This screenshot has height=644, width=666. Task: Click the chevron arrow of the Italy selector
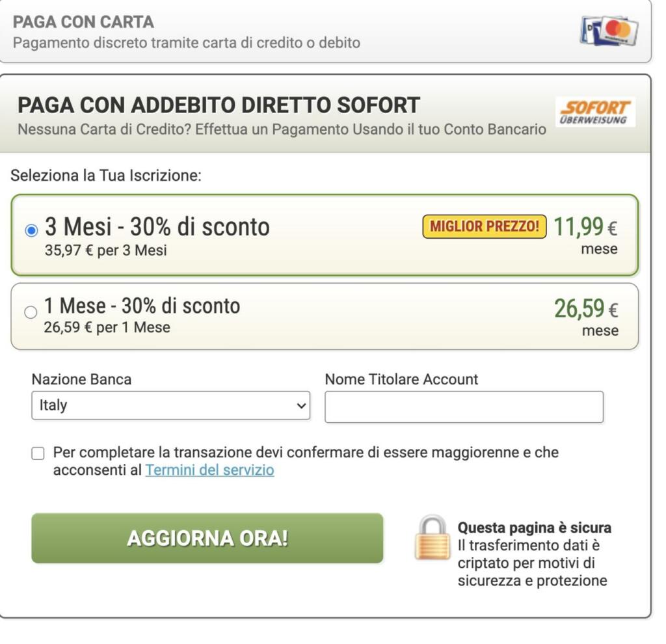pyautogui.click(x=300, y=405)
